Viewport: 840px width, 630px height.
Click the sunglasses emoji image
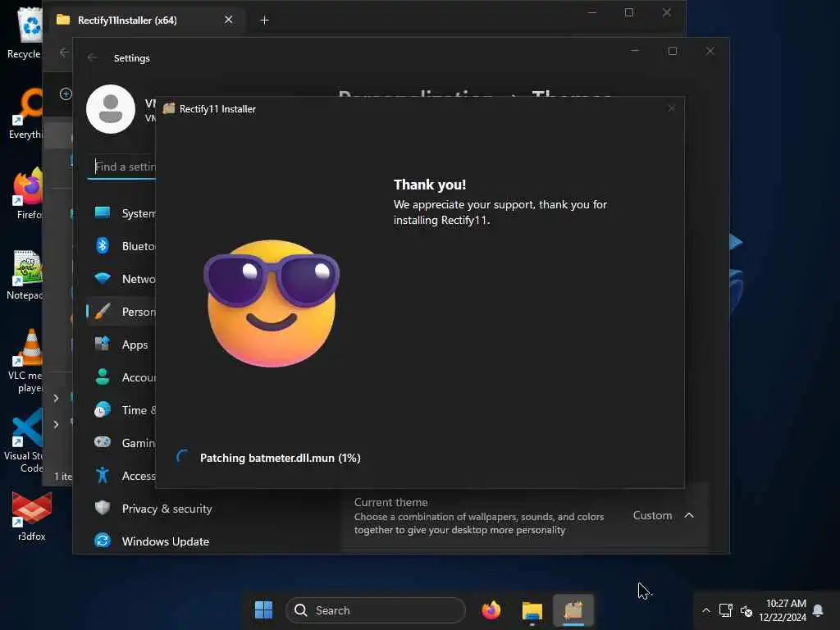point(272,304)
